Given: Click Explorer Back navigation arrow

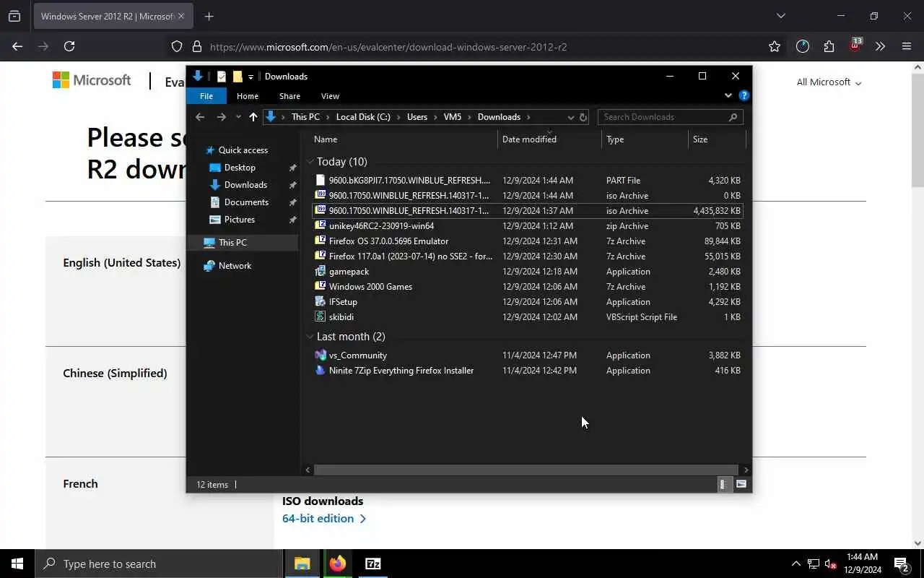Looking at the screenshot, I should [x=200, y=117].
